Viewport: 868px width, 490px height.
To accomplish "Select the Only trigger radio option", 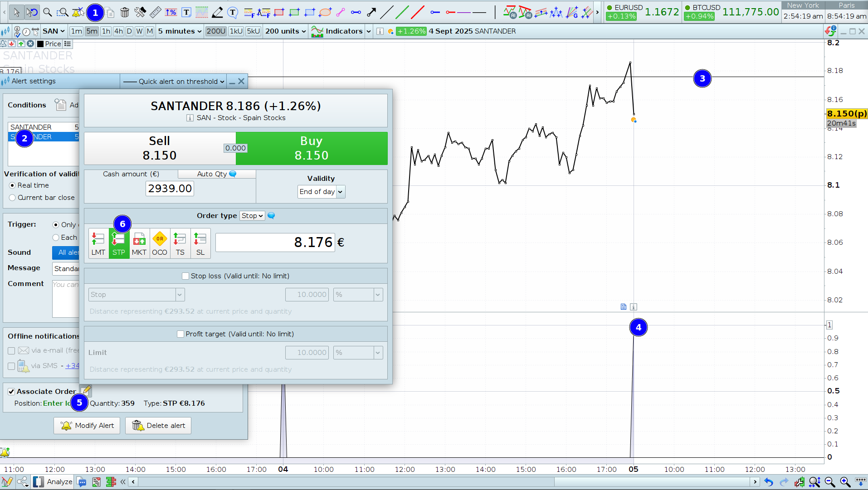I will (56, 225).
